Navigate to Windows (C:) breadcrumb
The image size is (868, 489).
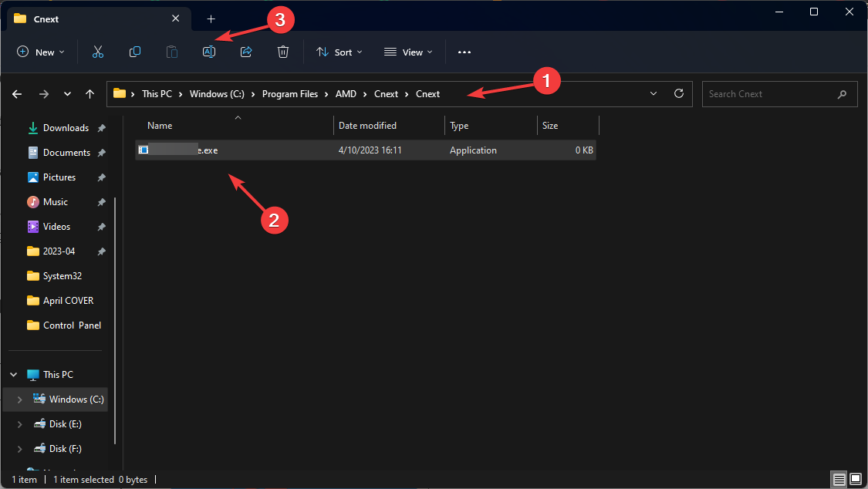pyautogui.click(x=217, y=94)
